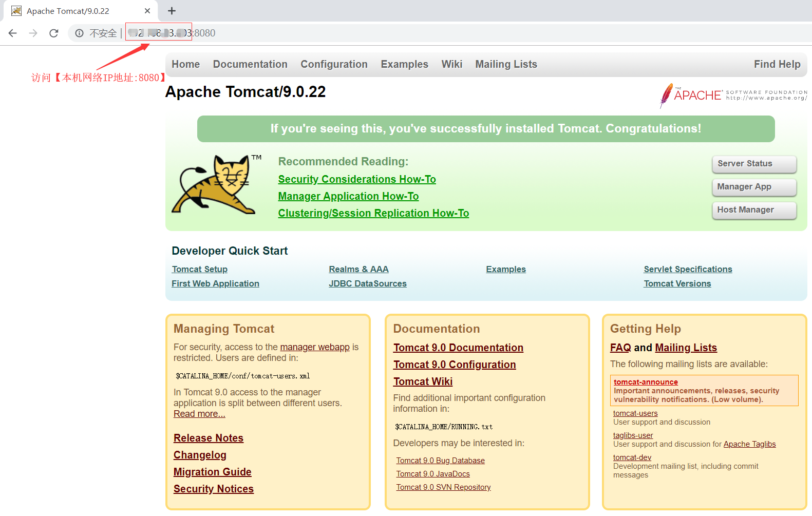This screenshot has width=812, height=516.
Task: Open the tomcat-dev mailing list link
Action: coord(632,457)
